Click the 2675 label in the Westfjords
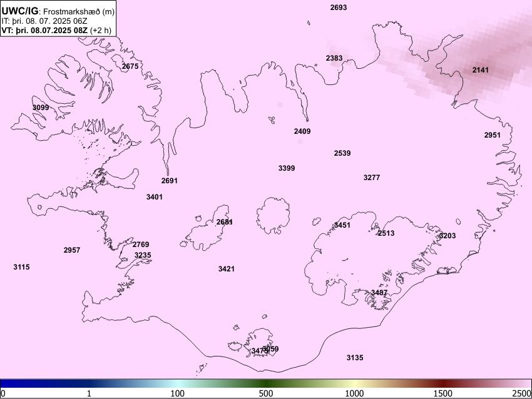The height and width of the screenshot is (399, 532). 130,66
